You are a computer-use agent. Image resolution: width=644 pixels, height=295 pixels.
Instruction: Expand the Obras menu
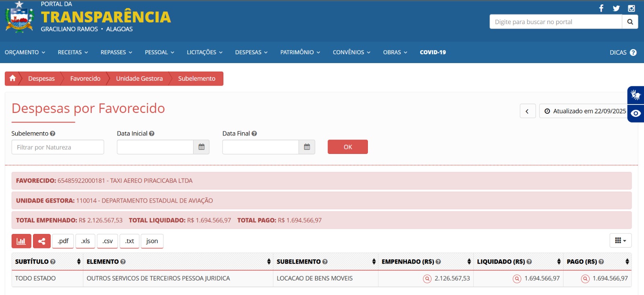[395, 52]
